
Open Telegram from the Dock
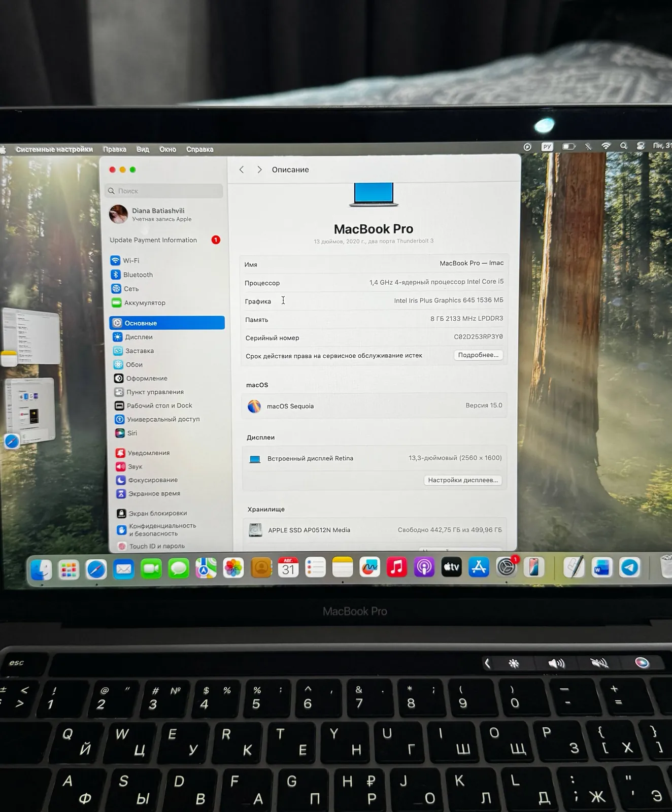click(629, 567)
